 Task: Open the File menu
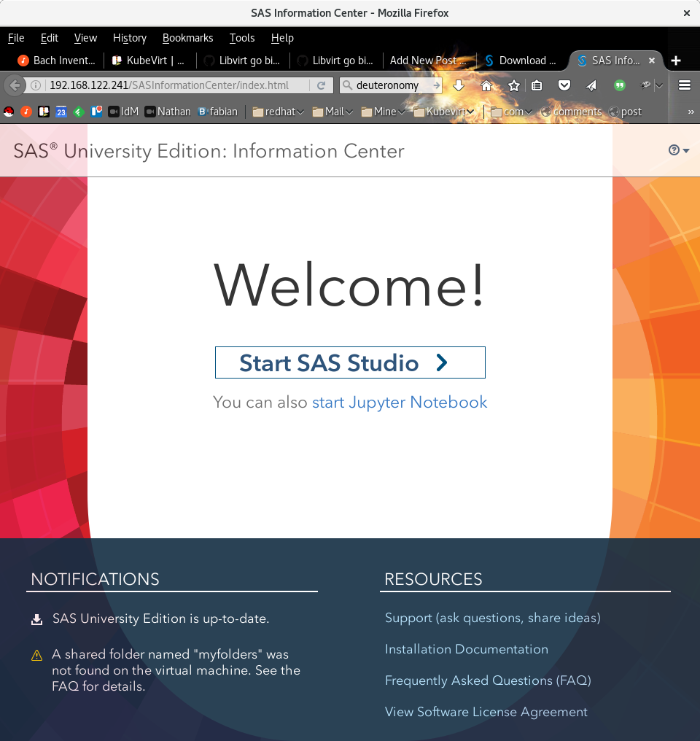click(16, 38)
